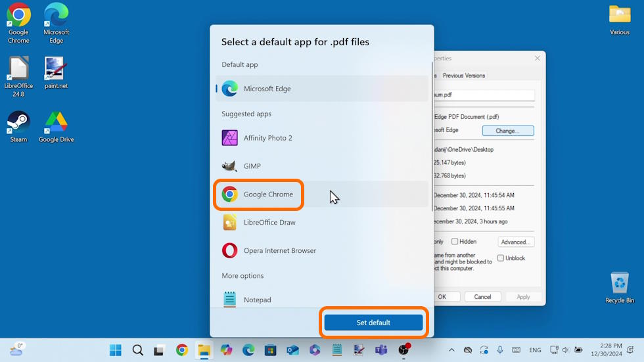
Task: Click Cancel in the Properties window
Action: [x=482, y=297]
